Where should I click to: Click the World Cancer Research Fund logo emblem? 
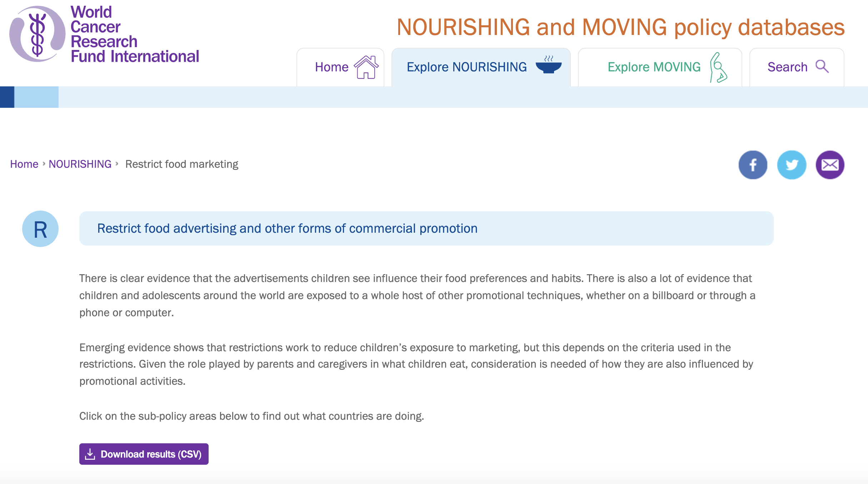38,34
